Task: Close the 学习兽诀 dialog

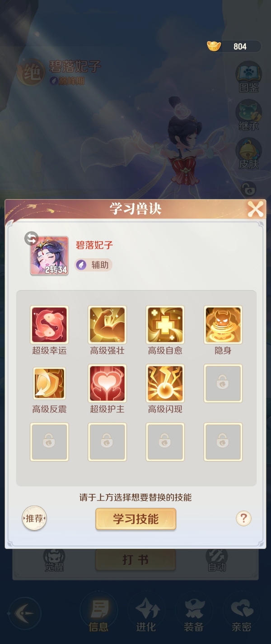Action: (255, 209)
